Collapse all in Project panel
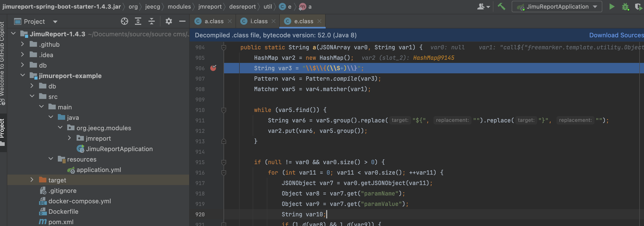The width and height of the screenshot is (644, 226). 152,21
